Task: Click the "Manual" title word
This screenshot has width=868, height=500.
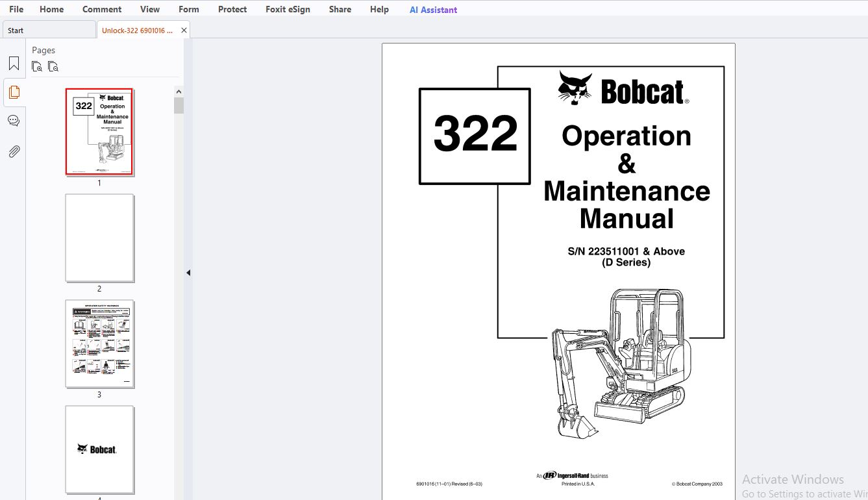Action: (x=626, y=218)
